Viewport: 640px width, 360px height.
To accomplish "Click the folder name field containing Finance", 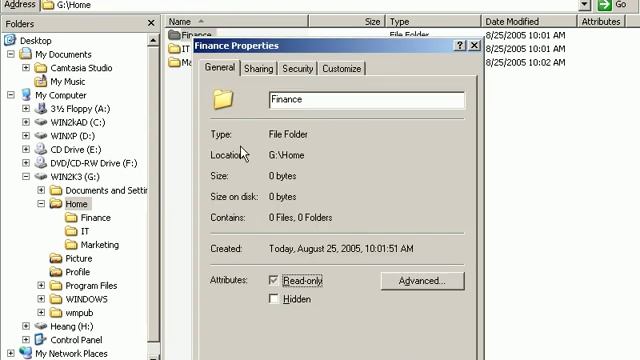I will tap(367, 100).
